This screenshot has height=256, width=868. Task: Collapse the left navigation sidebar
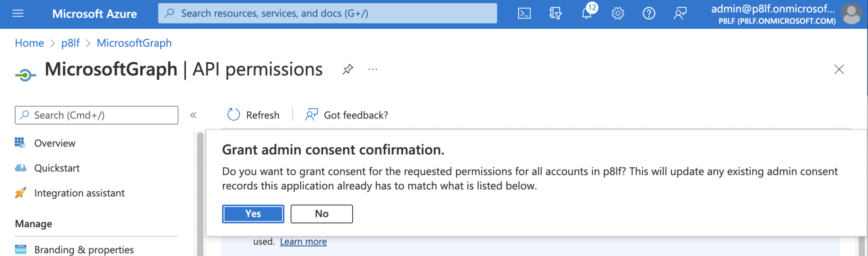(x=193, y=115)
